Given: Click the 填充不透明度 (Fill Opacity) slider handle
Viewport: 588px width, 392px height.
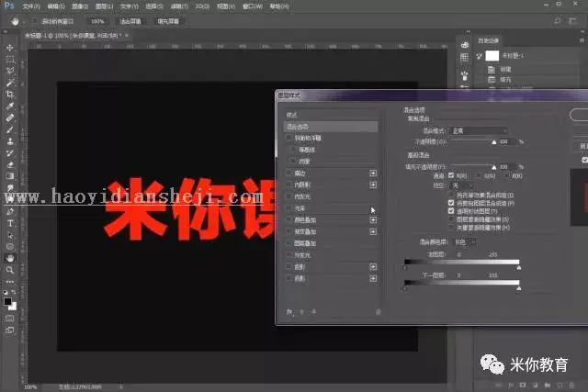Looking at the screenshot, I should [x=494, y=167].
